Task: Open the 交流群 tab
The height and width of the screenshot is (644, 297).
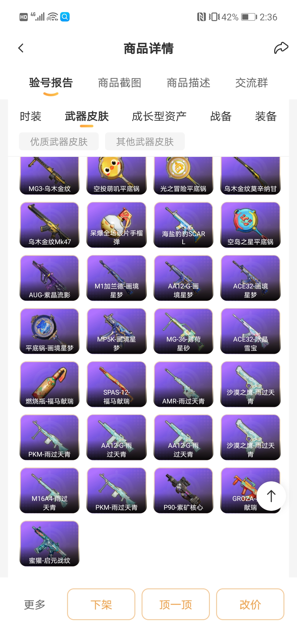Action: (252, 83)
